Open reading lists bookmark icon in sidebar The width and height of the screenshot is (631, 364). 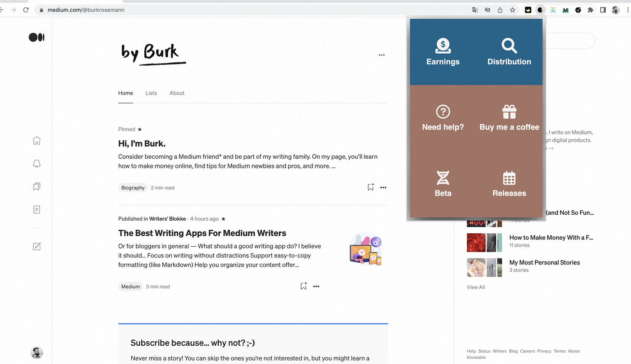[x=37, y=187]
